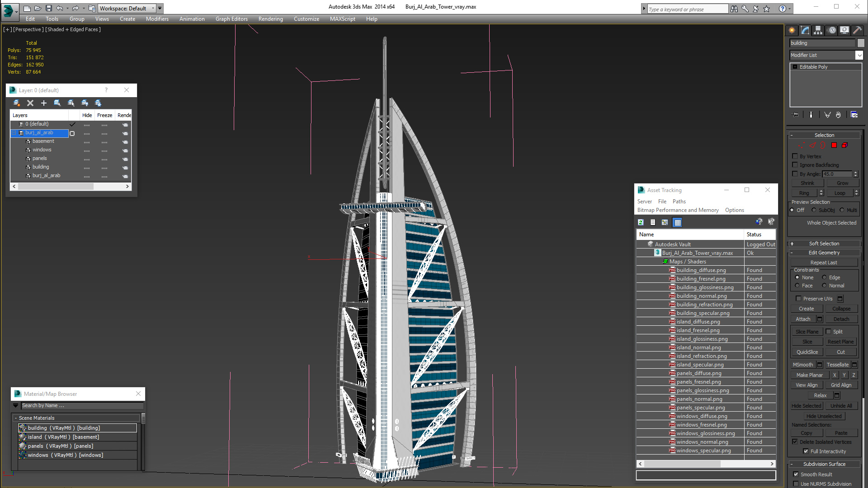Click the QuickSlice button
868x488 pixels.
tap(807, 352)
